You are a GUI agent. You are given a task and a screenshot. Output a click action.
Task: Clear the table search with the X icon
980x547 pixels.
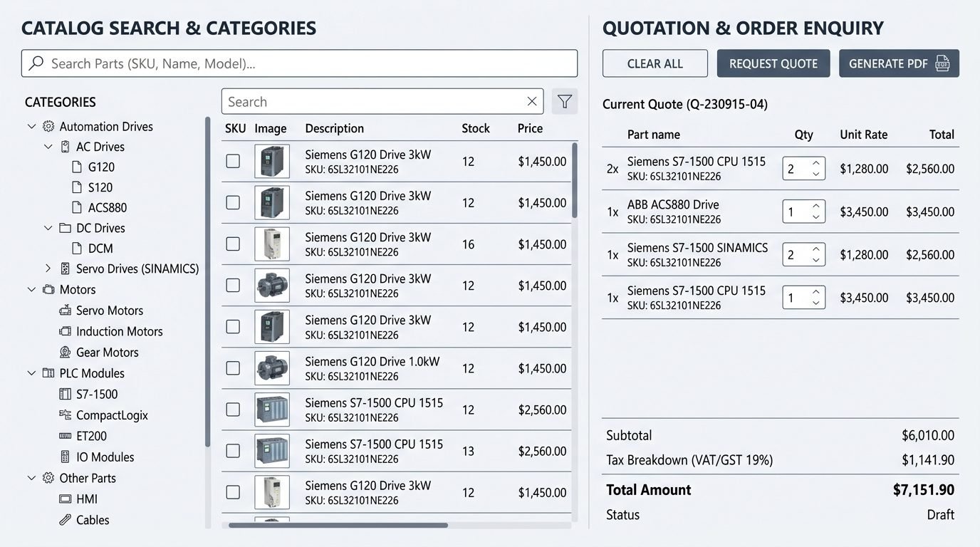pyautogui.click(x=531, y=102)
